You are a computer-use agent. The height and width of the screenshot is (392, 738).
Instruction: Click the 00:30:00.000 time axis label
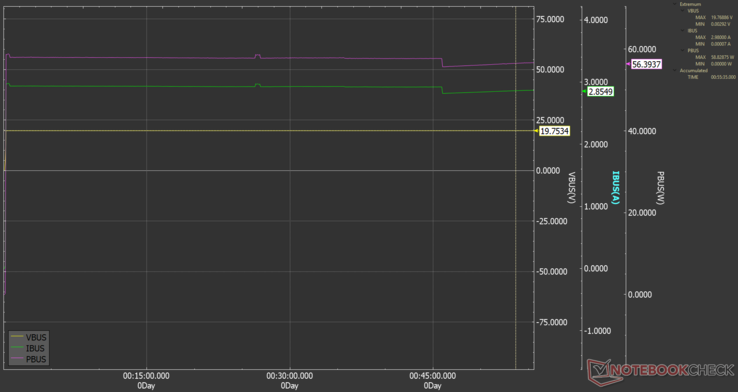tap(289, 376)
